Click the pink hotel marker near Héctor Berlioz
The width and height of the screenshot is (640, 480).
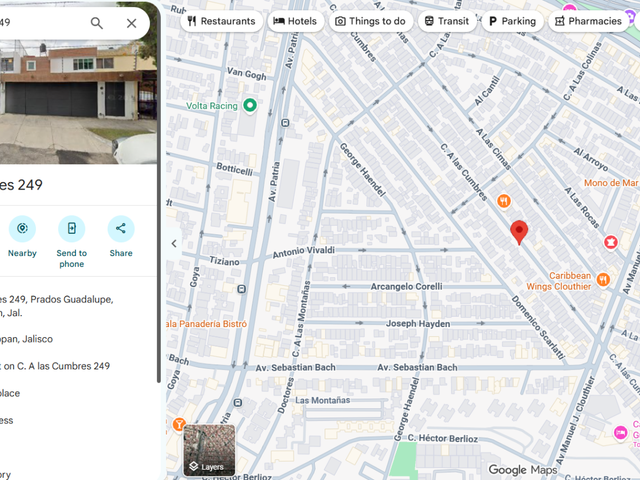[x=620, y=433]
